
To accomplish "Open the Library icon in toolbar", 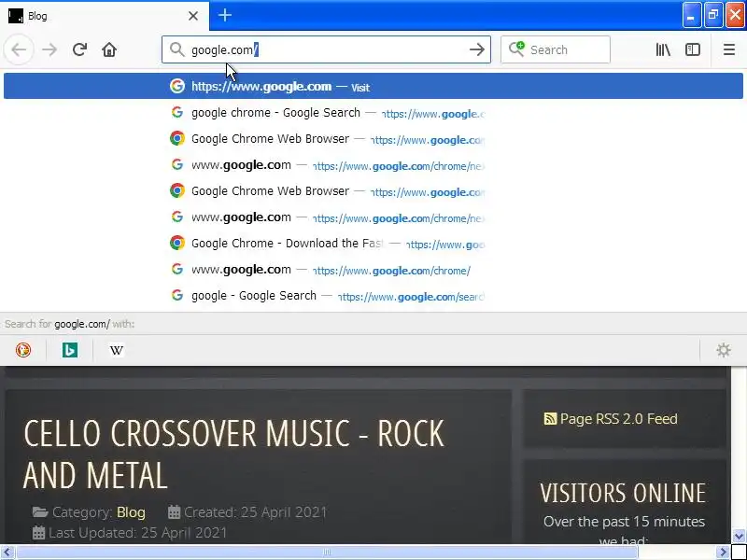I will click(x=663, y=49).
